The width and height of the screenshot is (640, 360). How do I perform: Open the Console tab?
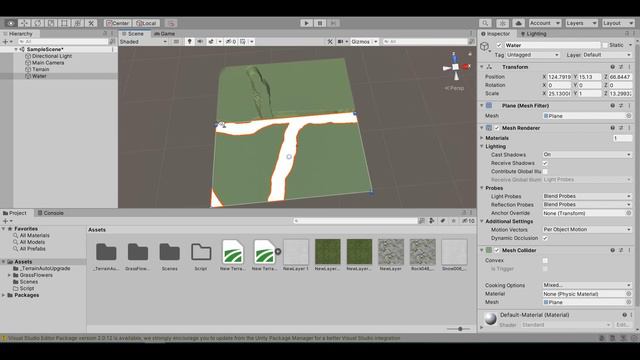click(51, 213)
